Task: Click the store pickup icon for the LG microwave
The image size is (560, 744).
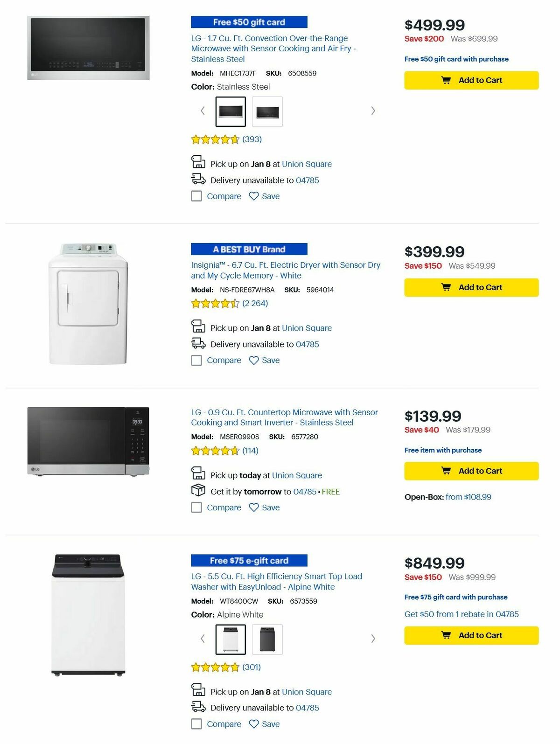Action: pos(198,163)
